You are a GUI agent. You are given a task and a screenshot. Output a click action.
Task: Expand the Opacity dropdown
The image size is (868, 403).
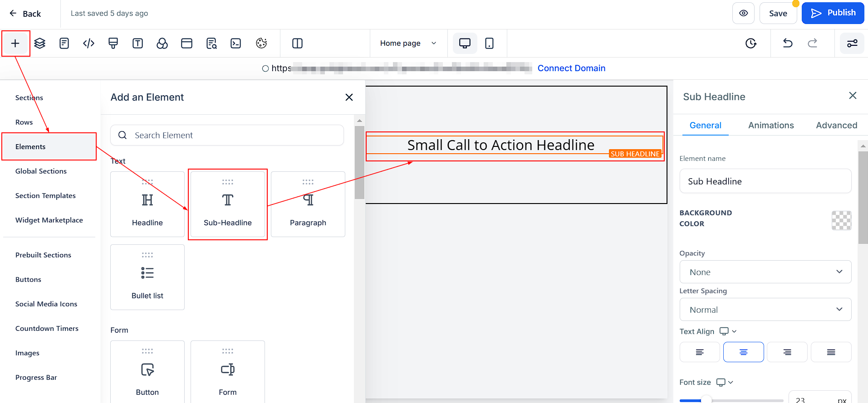click(x=765, y=272)
